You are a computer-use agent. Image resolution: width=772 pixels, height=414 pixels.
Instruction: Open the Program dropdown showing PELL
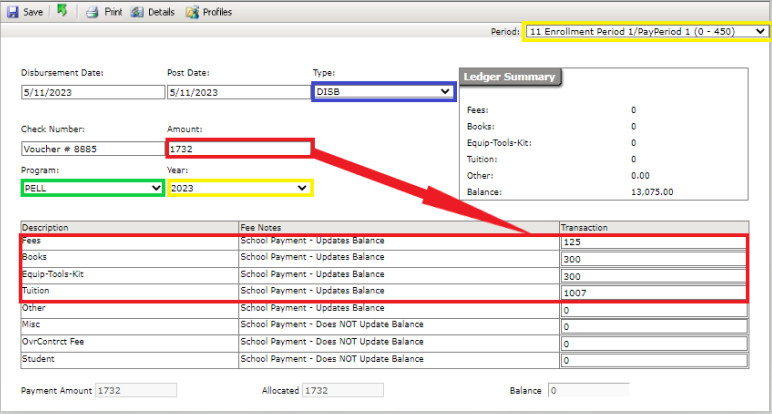click(91, 188)
